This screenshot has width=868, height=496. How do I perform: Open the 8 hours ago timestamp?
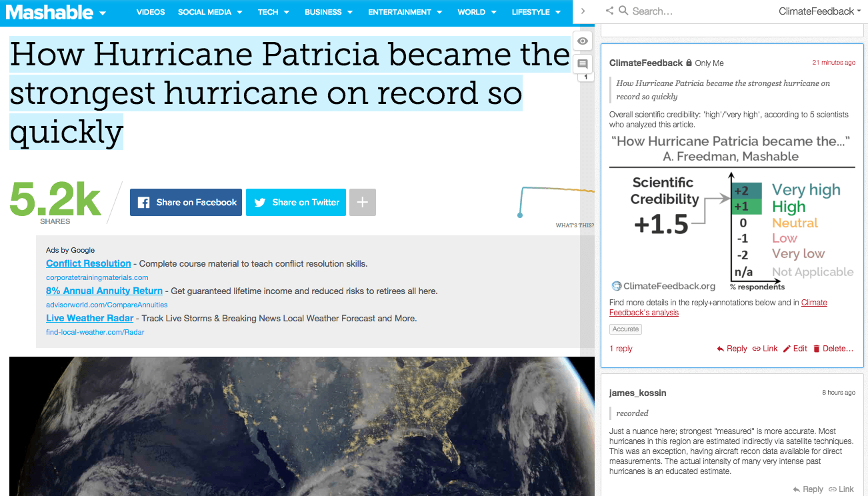(839, 393)
